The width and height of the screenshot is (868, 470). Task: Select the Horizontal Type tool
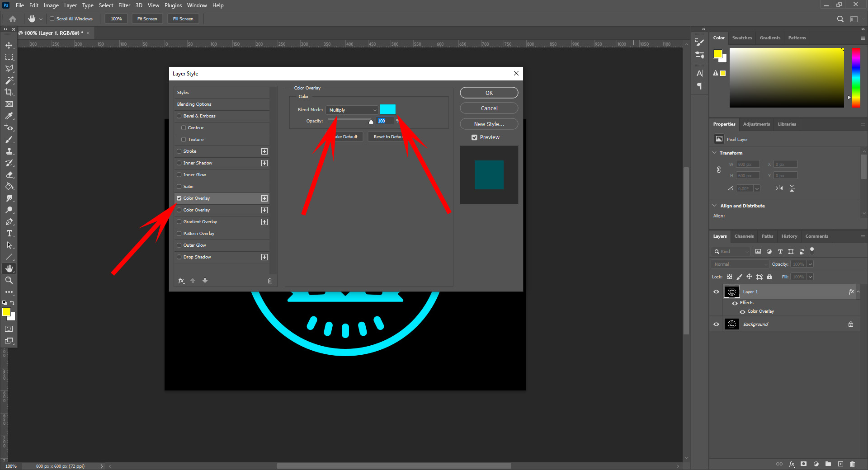pos(9,233)
